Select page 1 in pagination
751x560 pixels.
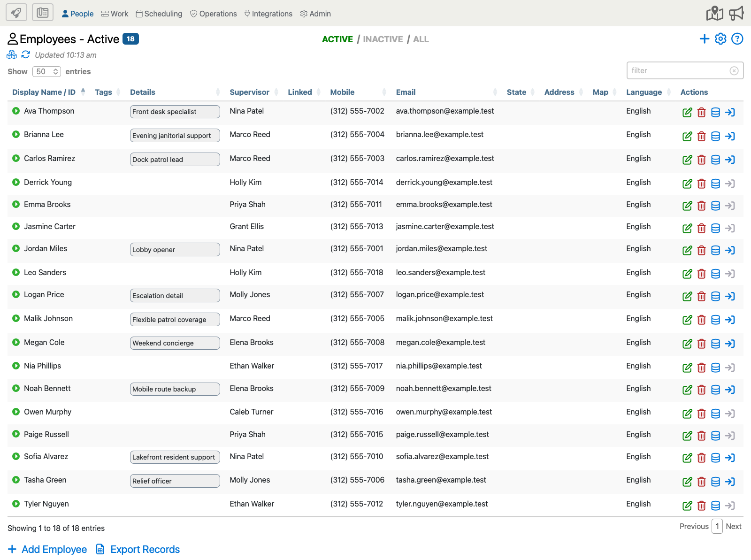(717, 526)
